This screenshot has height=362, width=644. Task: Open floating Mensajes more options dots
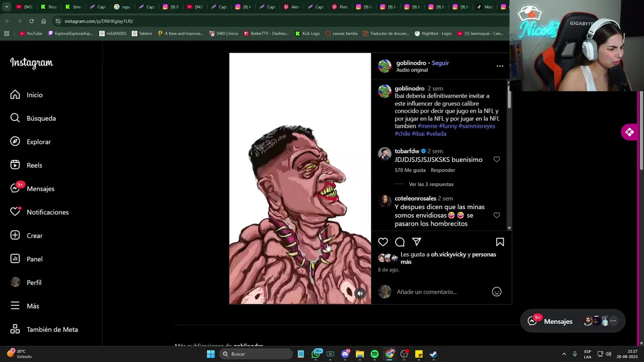click(x=613, y=321)
